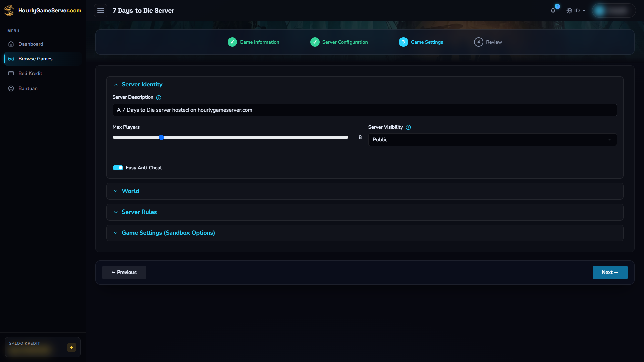The height and width of the screenshot is (362, 644).
Task: Open the Server Visibility dropdown
Action: click(x=492, y=140)
